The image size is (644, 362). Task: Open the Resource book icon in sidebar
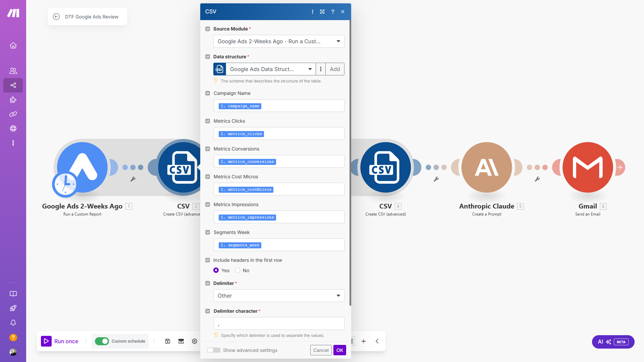point(13,294)
